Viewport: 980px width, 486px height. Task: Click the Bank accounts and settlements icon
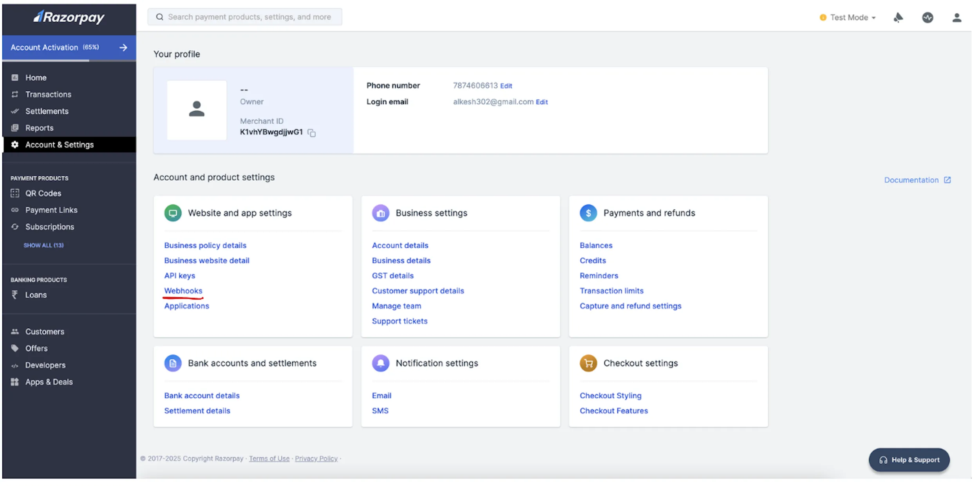(173, 363)
